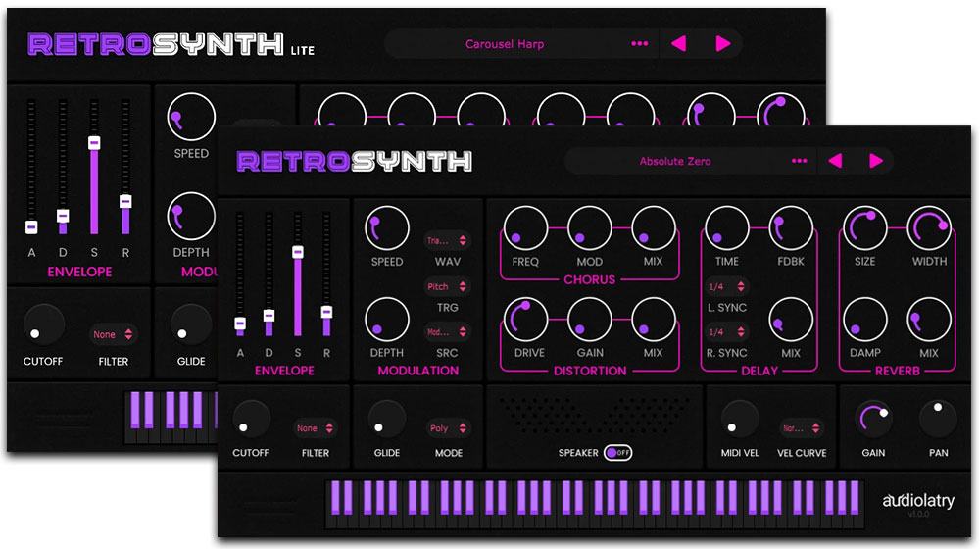This screenshot has height=549, width=980.
Task: Click the Chorus FREQ knob
Action: (x=525, y=228)
